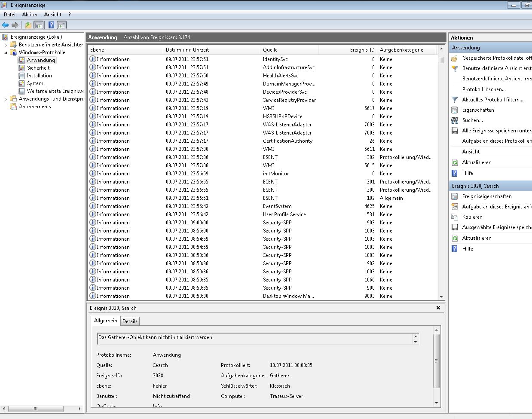Open the ? help menu
This screenshot has width=532, height=419.
[x=70, y=15]
